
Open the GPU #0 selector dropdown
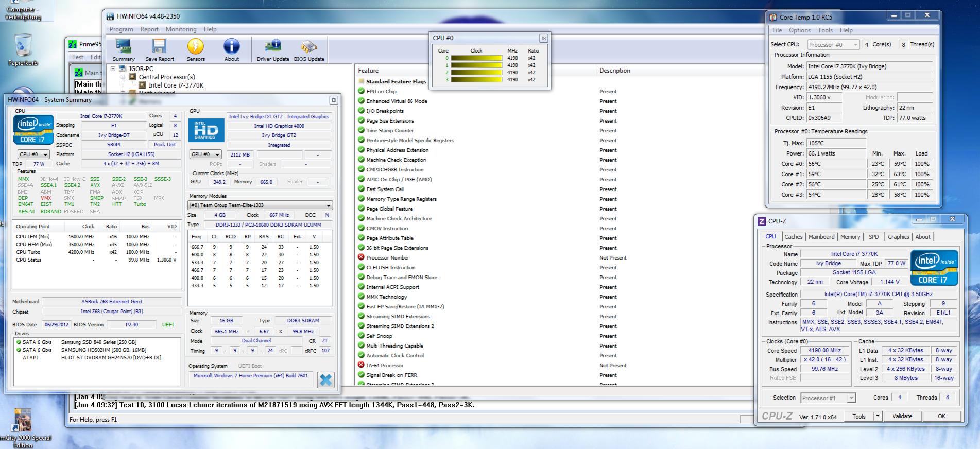click(x=205, y=154)
